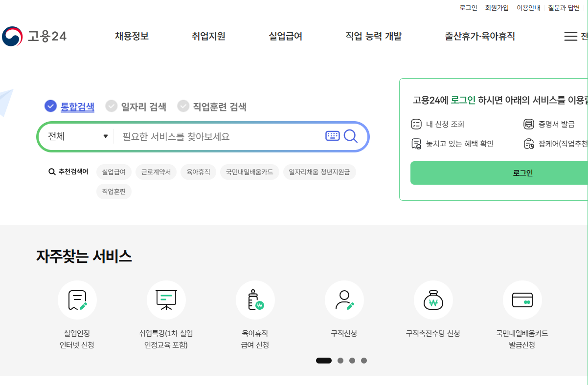
Task: Click the 잡케어 clipboard icon
Action: pos(529,144)
